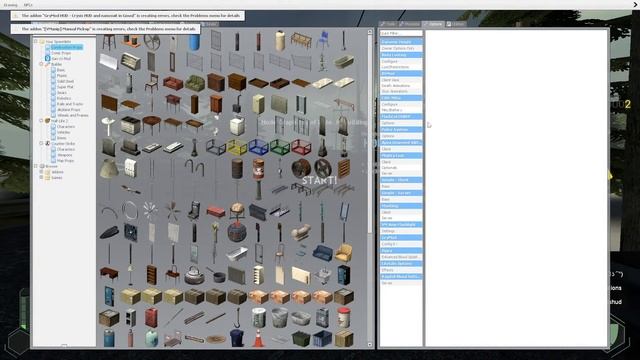This screenshot has height=360, width=640.
Task: Click the GryMod HUD error notification
Action: tap(128, 16)
